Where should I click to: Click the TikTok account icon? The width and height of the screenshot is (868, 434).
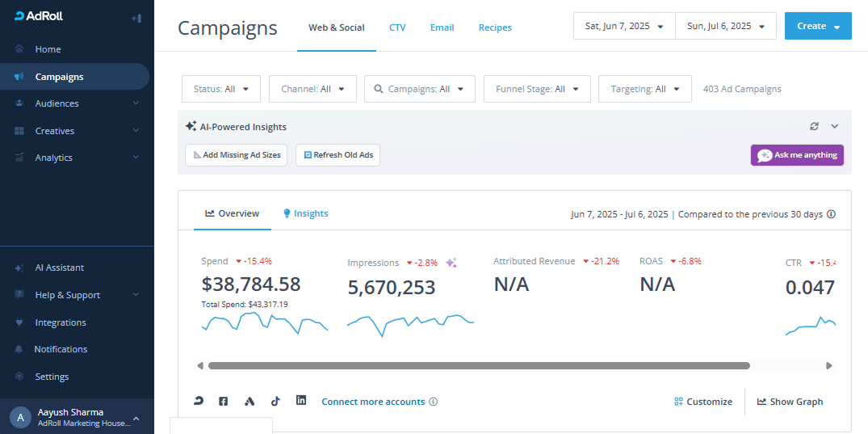[275, 401]
